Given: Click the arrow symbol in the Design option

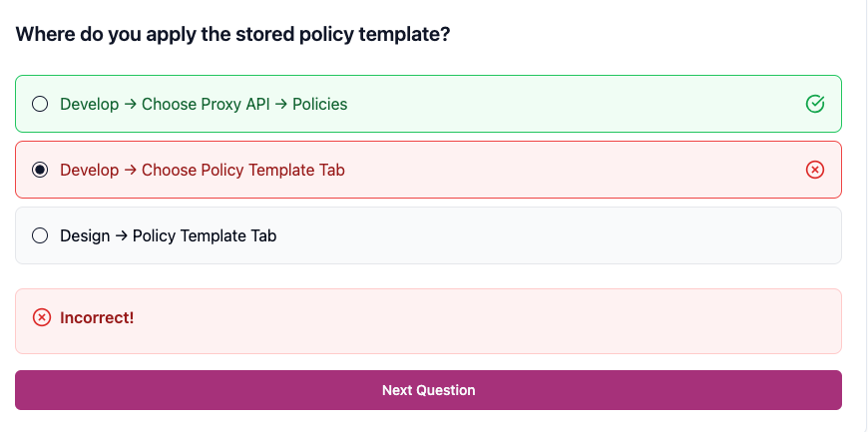Looking at the screenshot, I should pyautogui.click(x=122, y=236).
